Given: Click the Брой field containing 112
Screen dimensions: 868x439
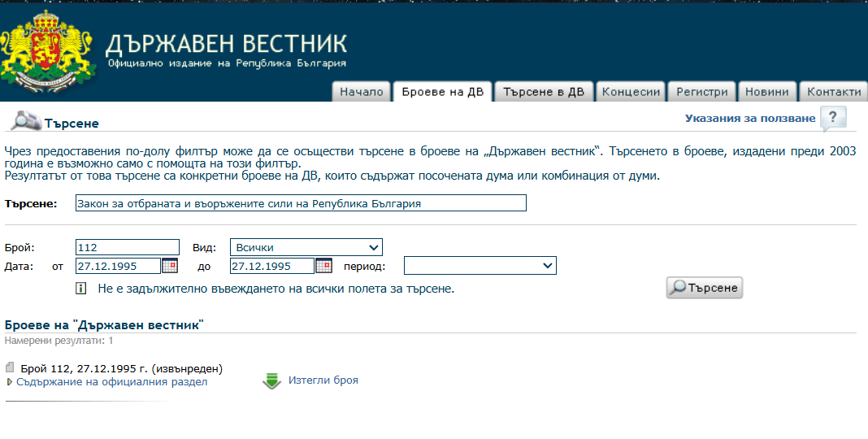Looking at the screenshot, I should (x=128, y=247).
